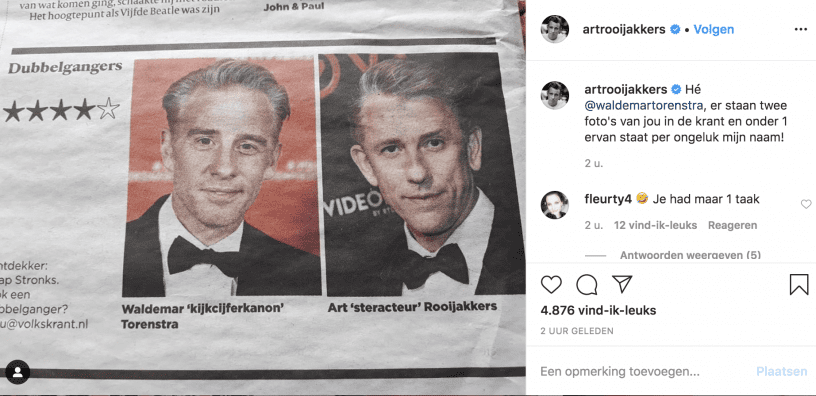The image size is (816, 396).
Task: Click Reageren under fleurty4's comment
Action: pos(732,225)
